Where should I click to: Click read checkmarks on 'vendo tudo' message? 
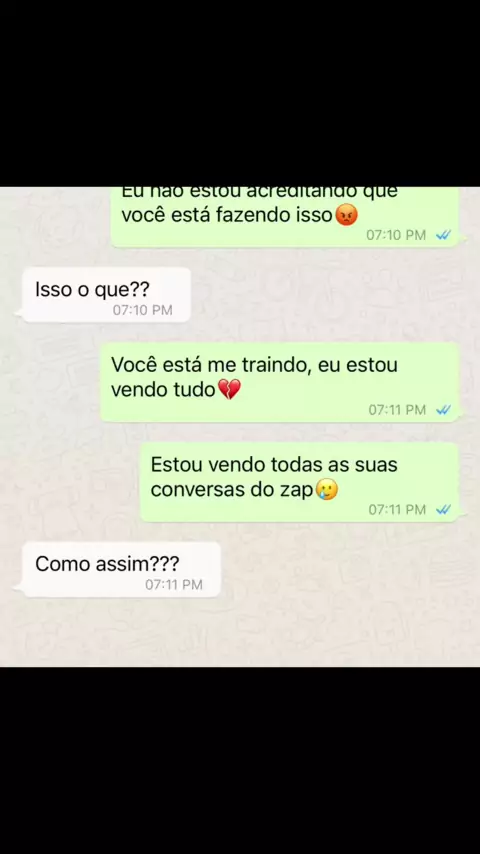(443, 410)
